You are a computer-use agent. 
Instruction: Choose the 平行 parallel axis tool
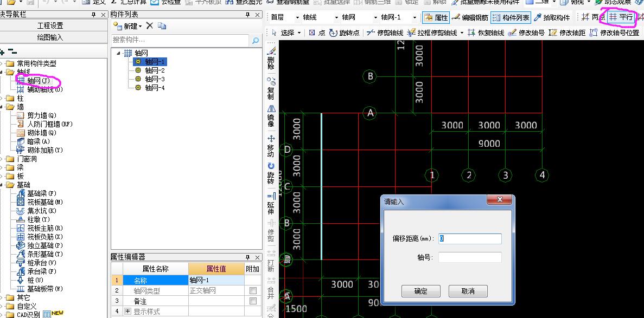621,17
